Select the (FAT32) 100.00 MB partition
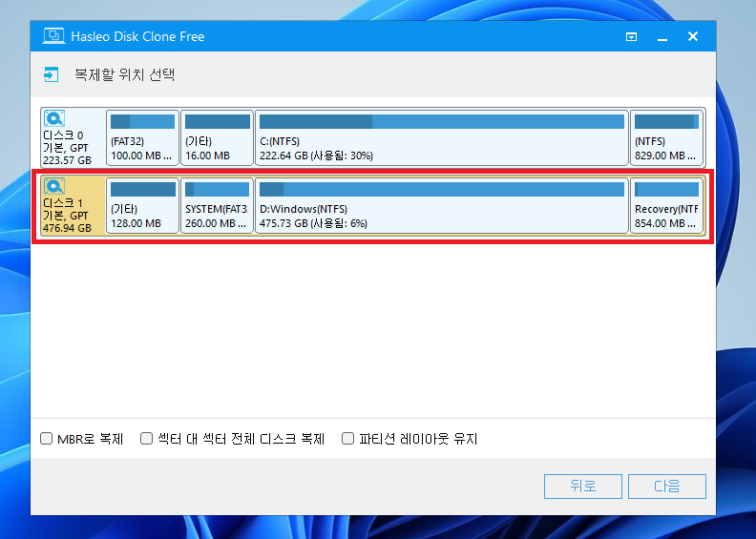The image size is (756, 539). (142, 137)
